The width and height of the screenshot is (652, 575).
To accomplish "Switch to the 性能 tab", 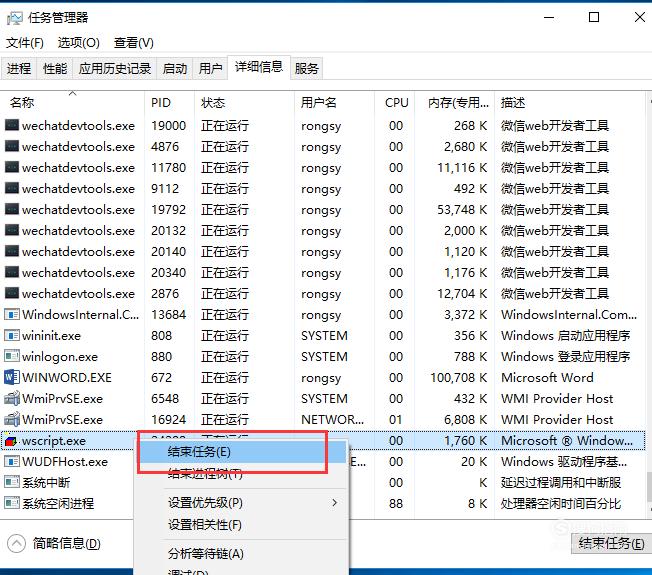I will pyautogui.click(x=55, y=68).
